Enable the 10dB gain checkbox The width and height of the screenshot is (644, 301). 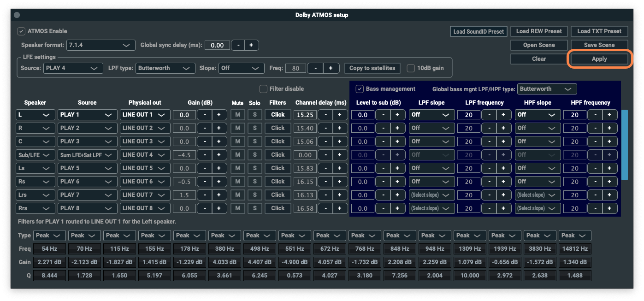pyautogui.click(x=411, y=68)
